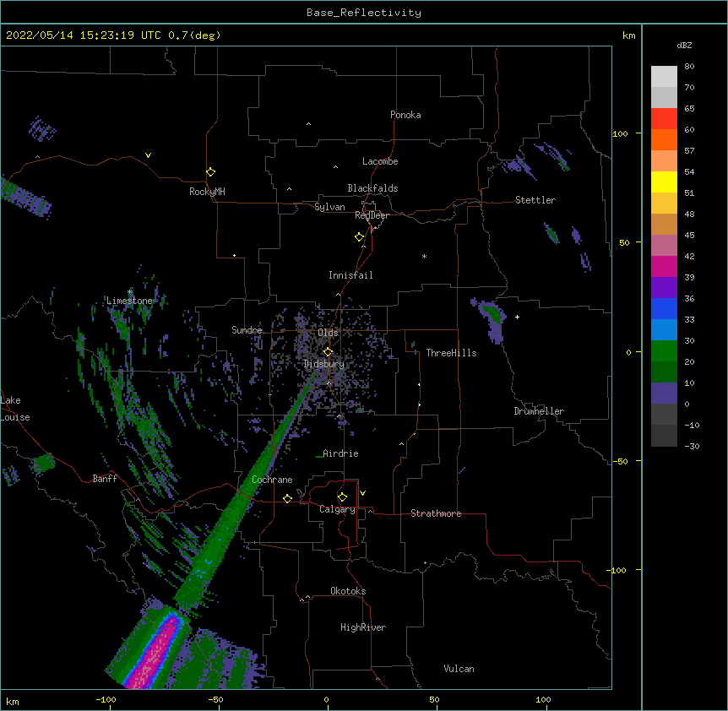Viewport: 728px width, 711px height.
Task: Click the -100 tick on the horizontal axis
Action: 106,699
